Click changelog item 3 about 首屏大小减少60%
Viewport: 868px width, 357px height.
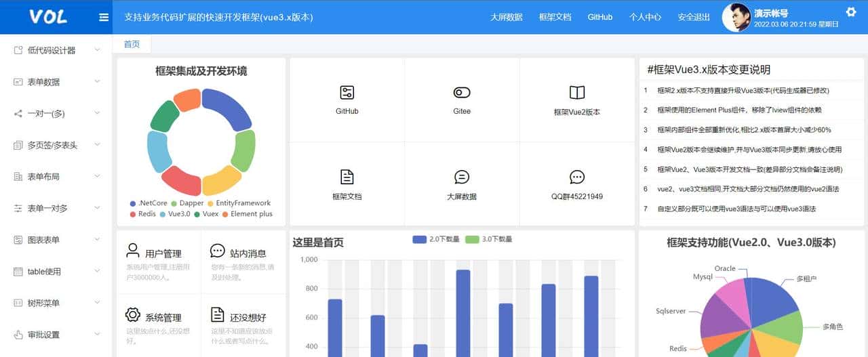(751, 129)
